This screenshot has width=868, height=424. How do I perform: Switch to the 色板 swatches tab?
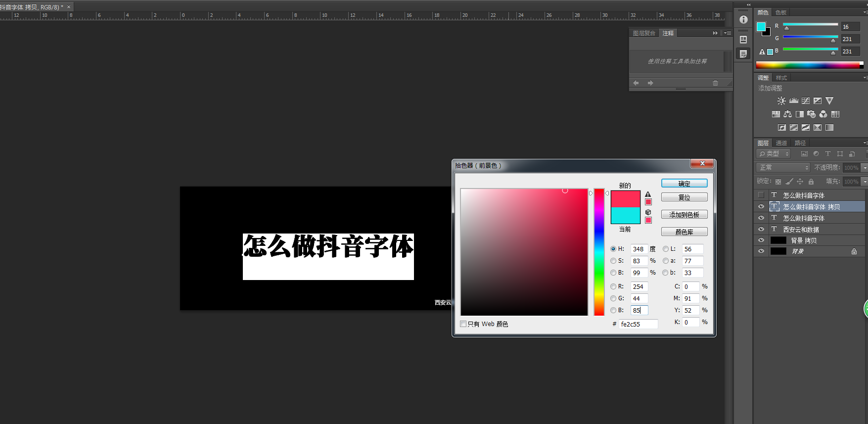pos(781,12)
